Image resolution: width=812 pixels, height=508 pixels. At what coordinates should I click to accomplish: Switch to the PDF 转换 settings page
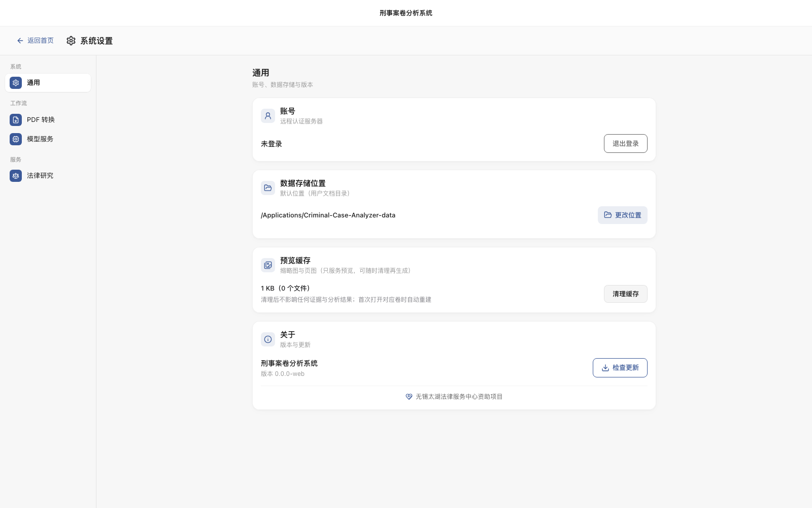(48, 120)
